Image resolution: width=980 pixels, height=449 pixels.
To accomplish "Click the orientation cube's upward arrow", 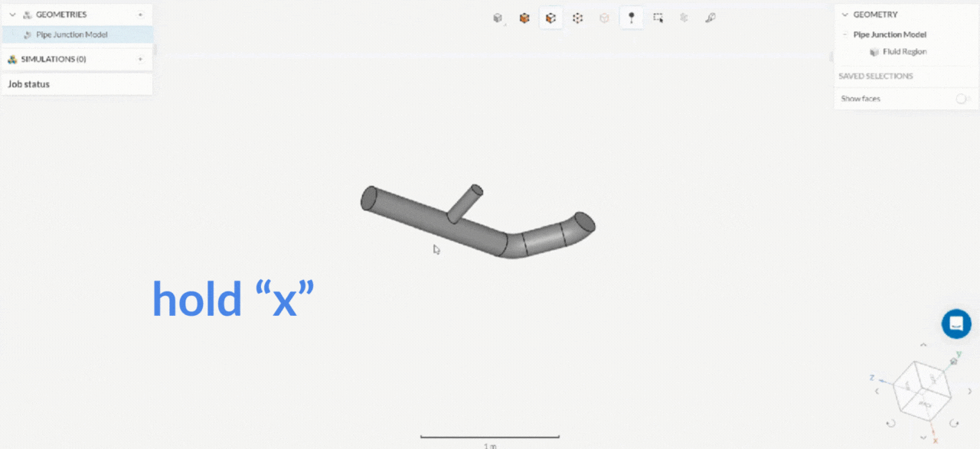I will (x=922, y=345).
